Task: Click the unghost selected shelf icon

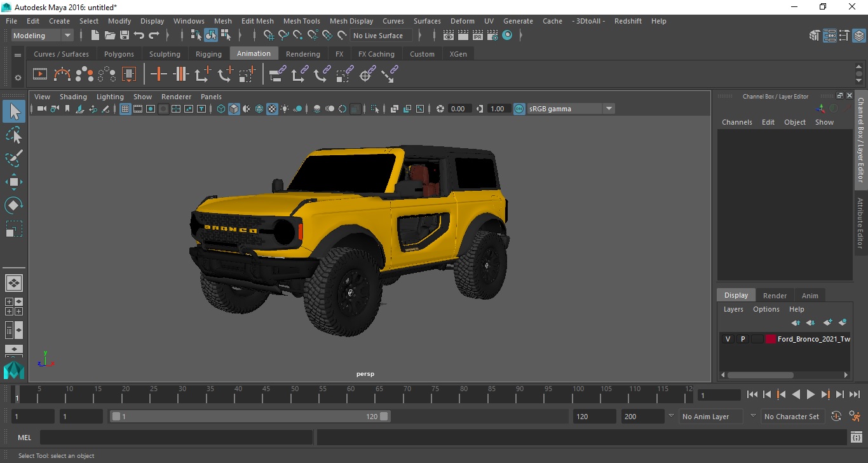Action: coord(107,74)
